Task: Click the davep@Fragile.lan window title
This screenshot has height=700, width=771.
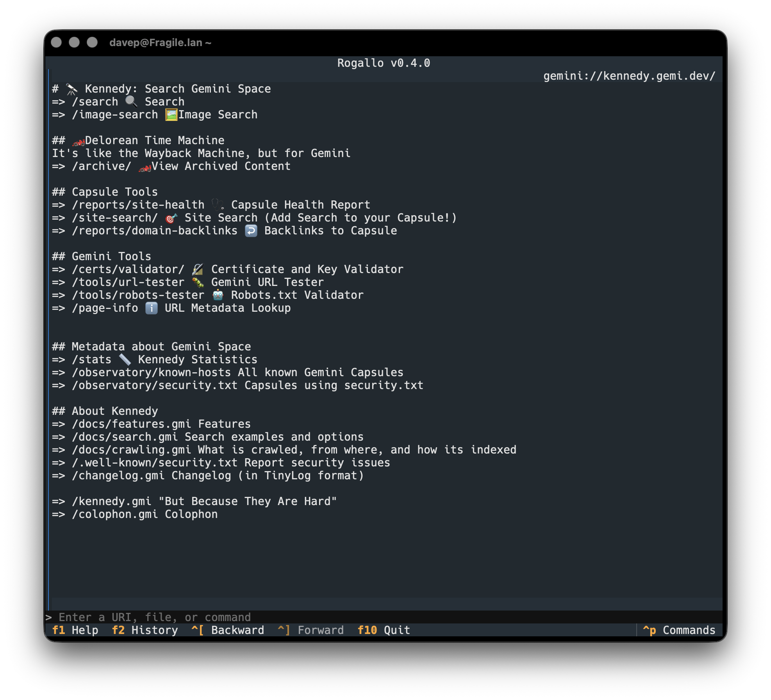Action: click(x=160, y=43)
